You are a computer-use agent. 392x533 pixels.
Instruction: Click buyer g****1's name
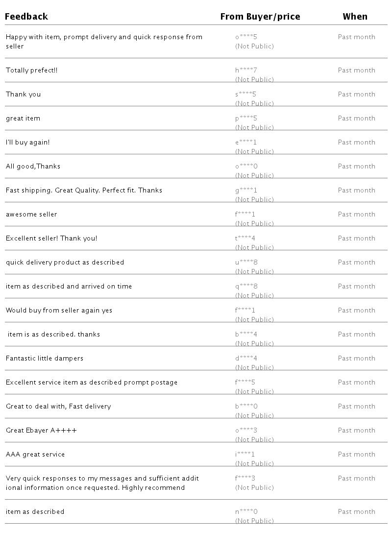[246, 190]
